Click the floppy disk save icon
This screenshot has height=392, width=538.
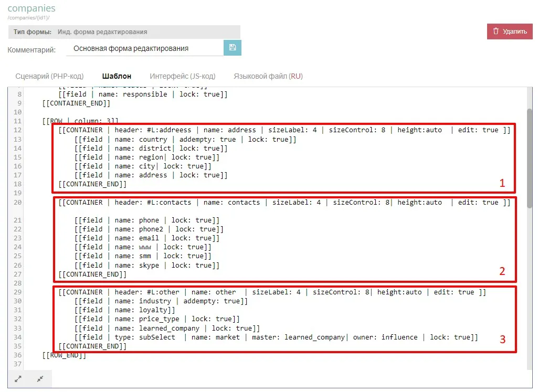coord(232,48)
